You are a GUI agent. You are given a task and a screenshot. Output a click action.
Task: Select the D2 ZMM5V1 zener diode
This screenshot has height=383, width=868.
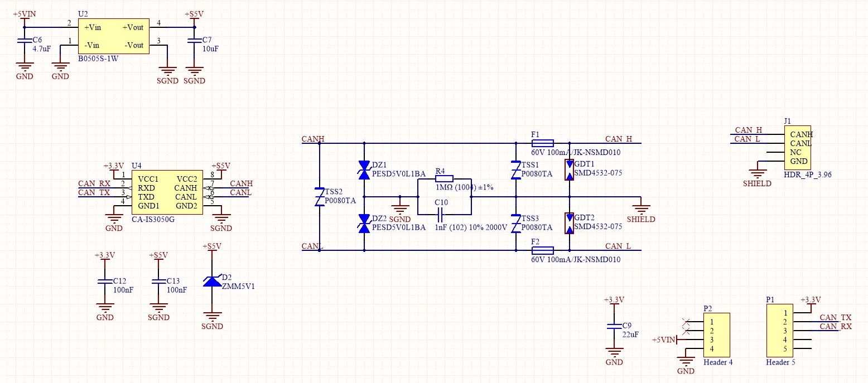tap(212, 281)
